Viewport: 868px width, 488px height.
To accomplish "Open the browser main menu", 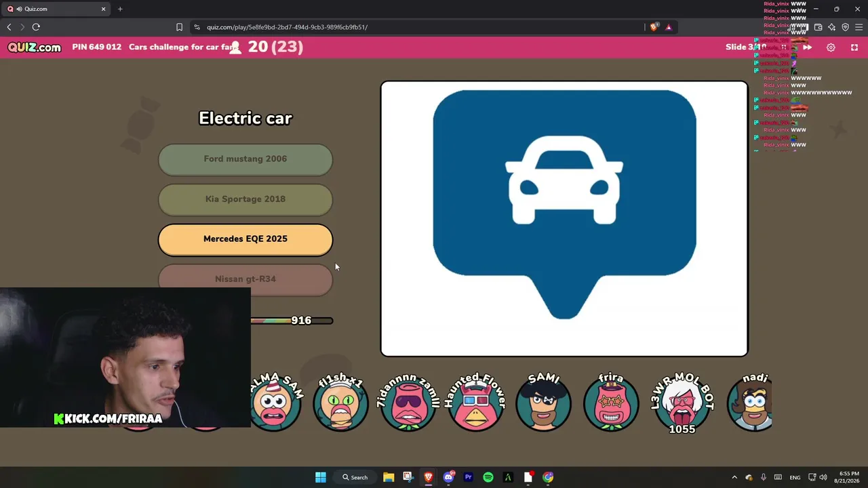I will [x=859, y=27].
